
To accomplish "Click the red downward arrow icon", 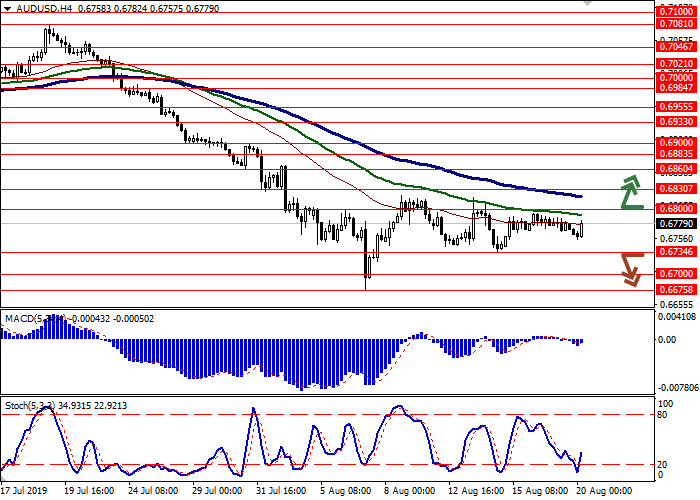I will point(630,268).
